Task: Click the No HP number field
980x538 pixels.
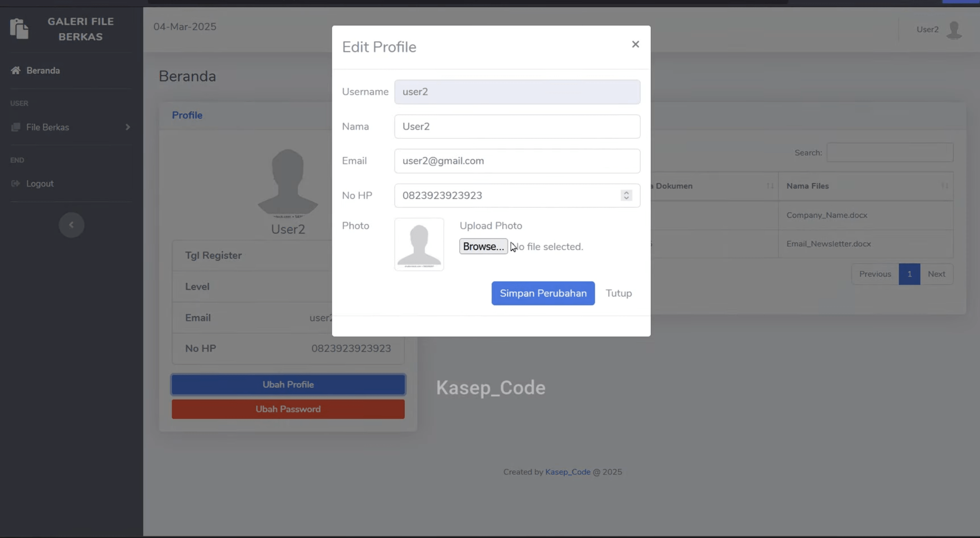Action: 517,195
